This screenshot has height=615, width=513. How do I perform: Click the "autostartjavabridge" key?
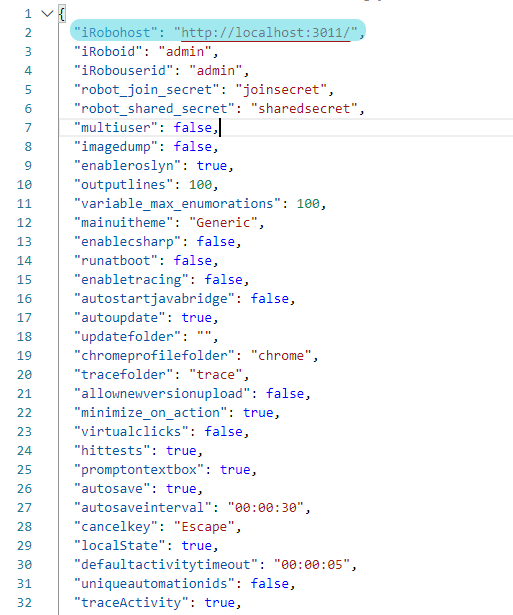point(155,298)
